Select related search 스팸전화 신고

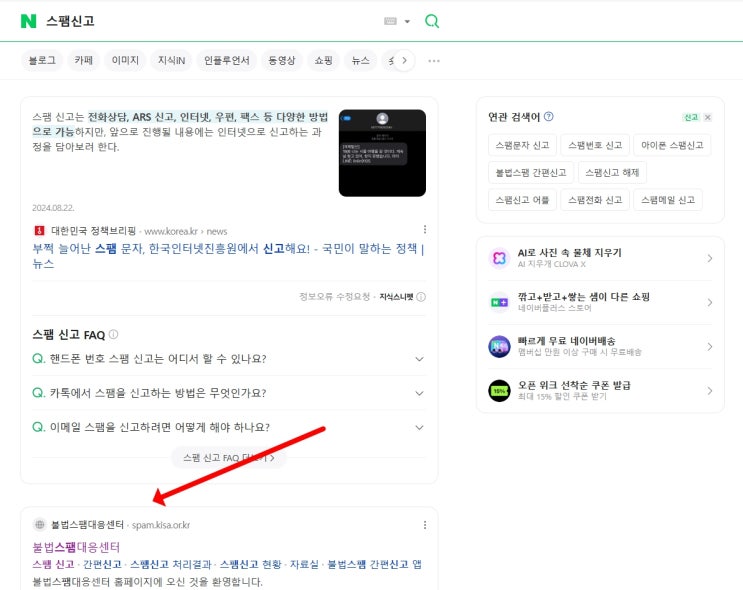(595, 200)
